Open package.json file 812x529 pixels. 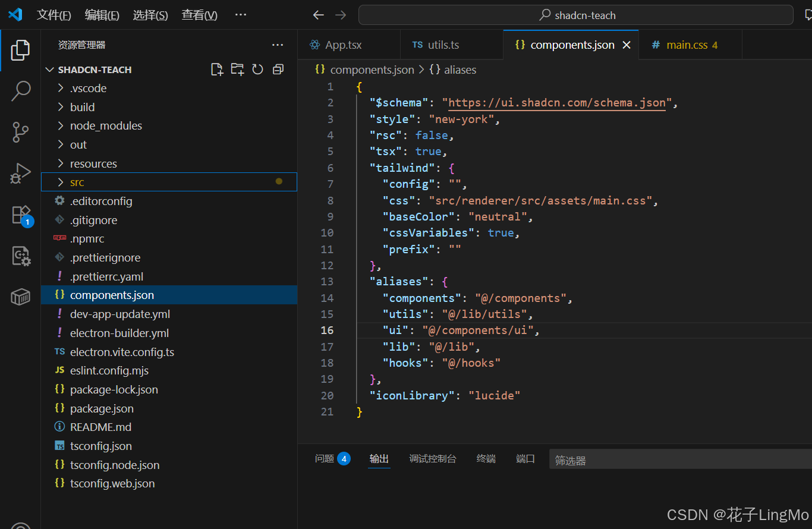(x=169, y=408)
